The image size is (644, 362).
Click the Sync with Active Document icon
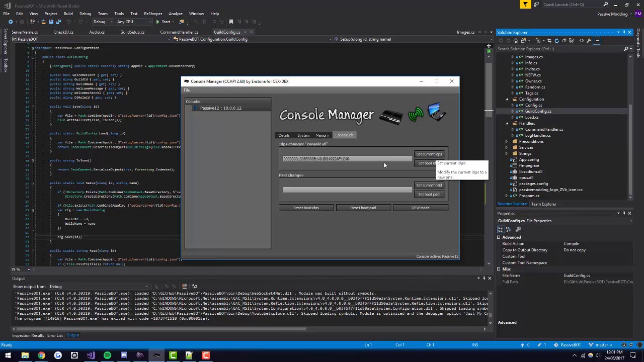(549, 41)
